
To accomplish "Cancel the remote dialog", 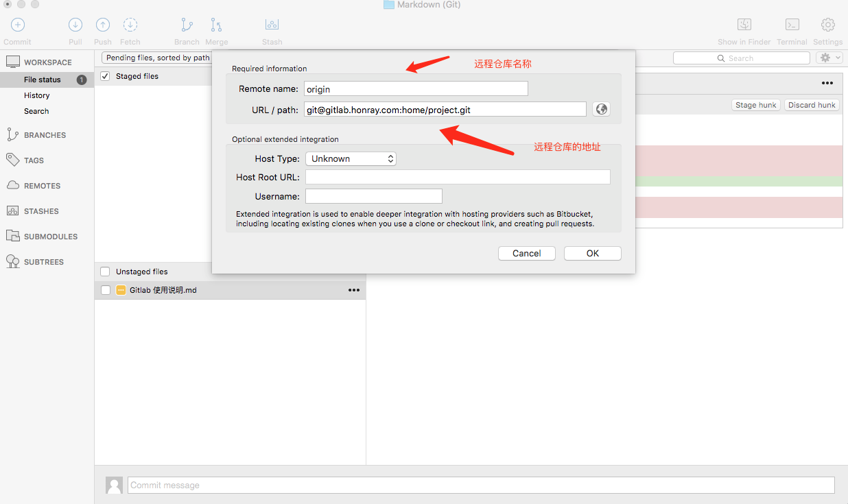I will pos(526,253).
